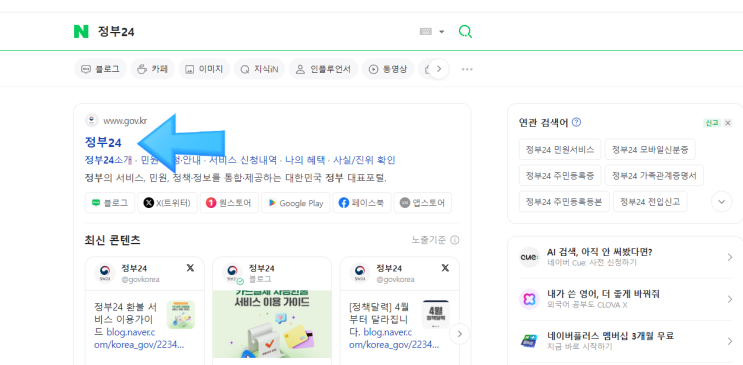
Task: Click the green search magnifier icon
Action: [465, 32]
